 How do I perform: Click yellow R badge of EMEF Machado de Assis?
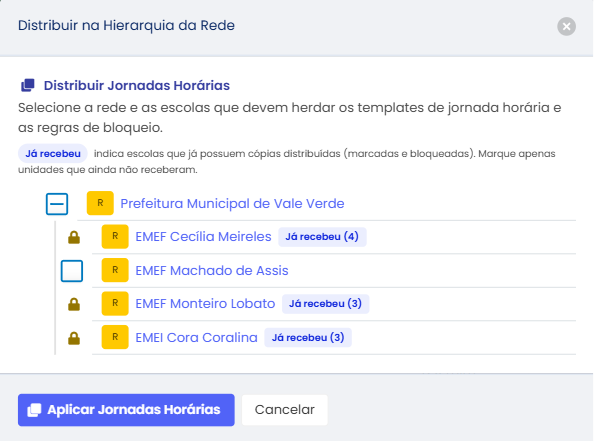pyautogui.click(x=115, y=270)
